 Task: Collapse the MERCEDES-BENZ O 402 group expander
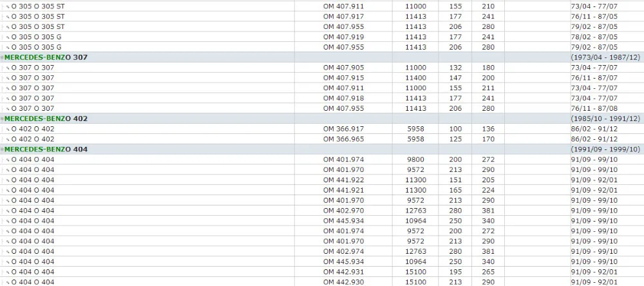pyautogui.click(x=2, y=119)
